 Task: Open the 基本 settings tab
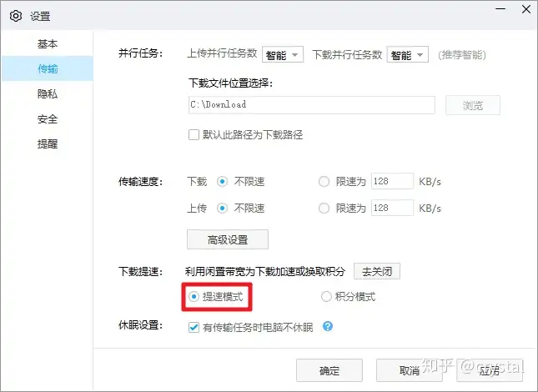click(48, 43)
